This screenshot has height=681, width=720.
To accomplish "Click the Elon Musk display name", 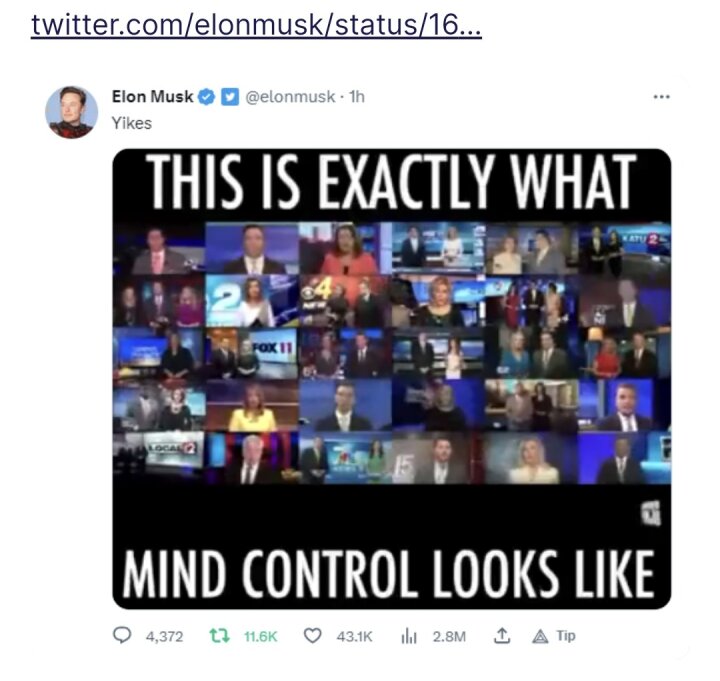I will coord(152,97).
